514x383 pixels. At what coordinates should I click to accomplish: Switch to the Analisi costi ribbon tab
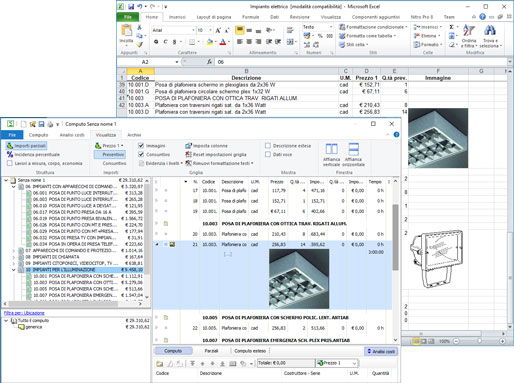[x=72, y=135]
